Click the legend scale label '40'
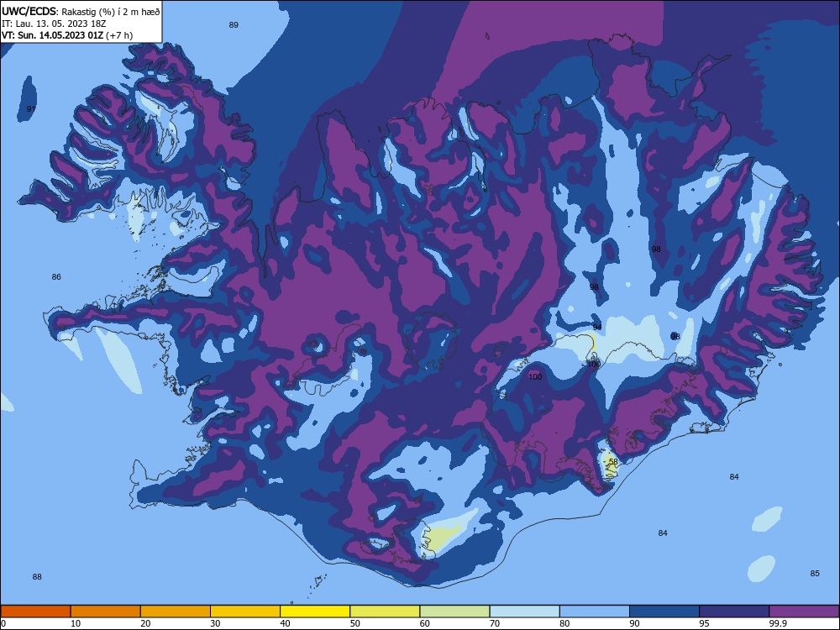 tap(286, 623)
